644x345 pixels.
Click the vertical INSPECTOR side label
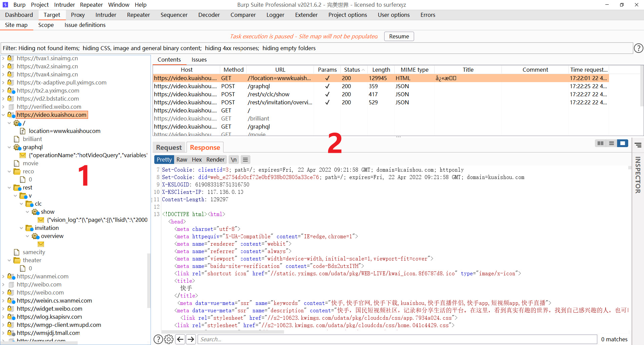point(638,175)
